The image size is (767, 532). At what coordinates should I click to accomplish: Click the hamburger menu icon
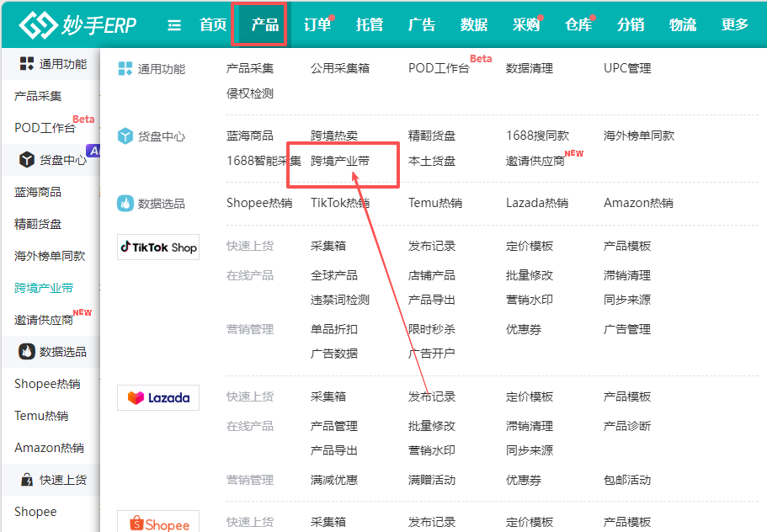(173, 24)
